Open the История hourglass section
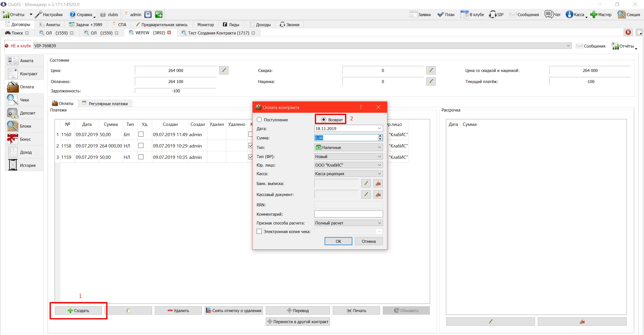The height and width of the screenshot is (335, 644). tap(24, 165)
